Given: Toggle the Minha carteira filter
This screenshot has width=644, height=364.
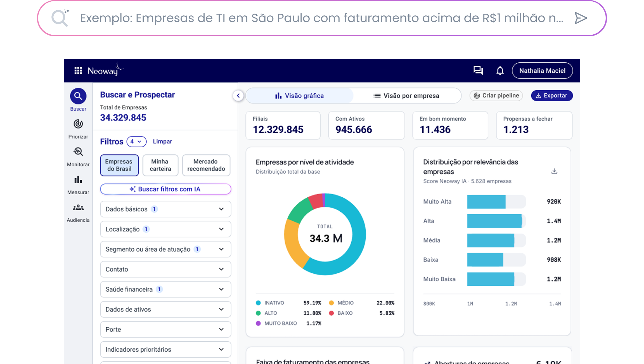Looking at the screenshot, I should pyautogui.click(x=160, y=165).
